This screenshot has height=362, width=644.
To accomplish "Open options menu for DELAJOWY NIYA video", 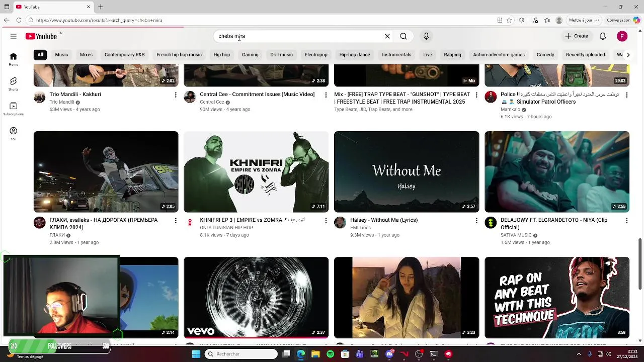I will 626,220.
